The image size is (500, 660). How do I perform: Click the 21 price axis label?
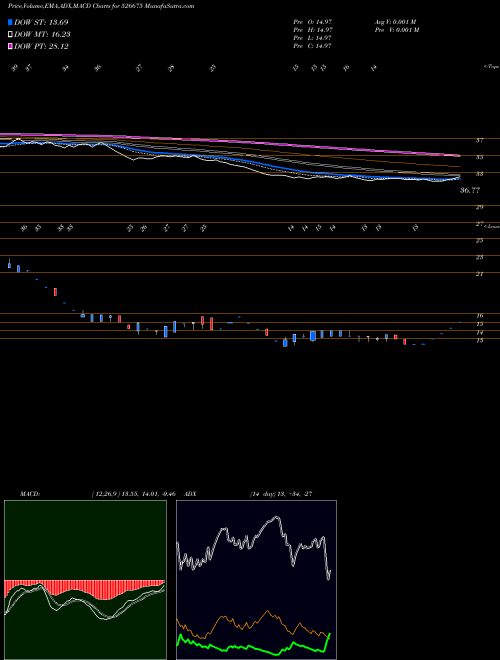[479, 274]
